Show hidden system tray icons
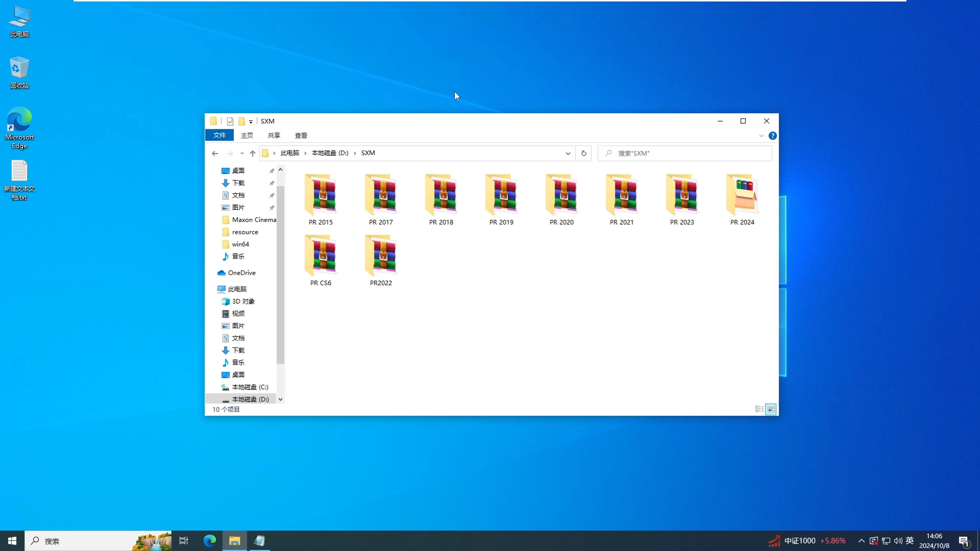The height and width of the screenshot is (551, 980). tap(861, 541)
